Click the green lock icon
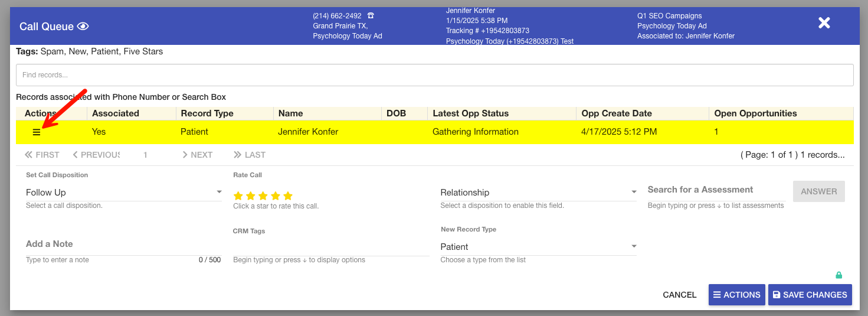868x316 pixels. pos(838,275)
